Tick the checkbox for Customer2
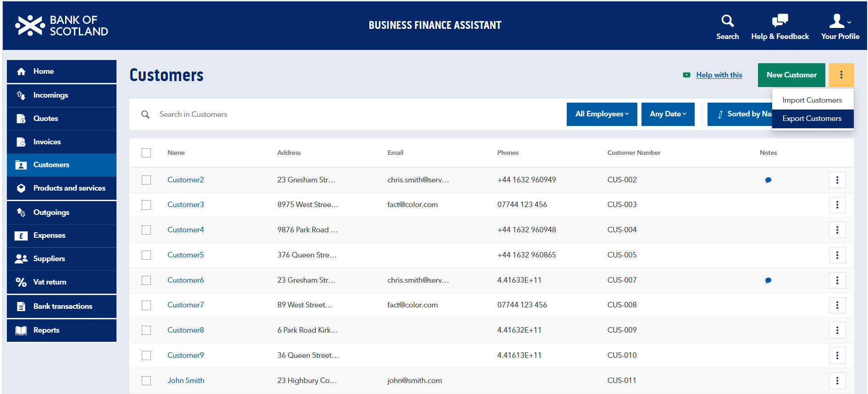868x394 pixels. point(146,180)
